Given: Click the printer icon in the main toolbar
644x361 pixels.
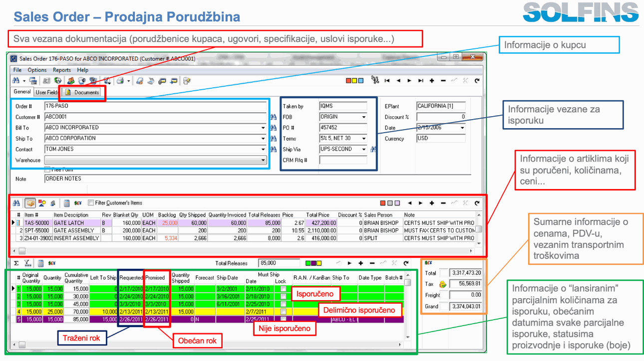Looking at the screenshot, I should 120,81.
